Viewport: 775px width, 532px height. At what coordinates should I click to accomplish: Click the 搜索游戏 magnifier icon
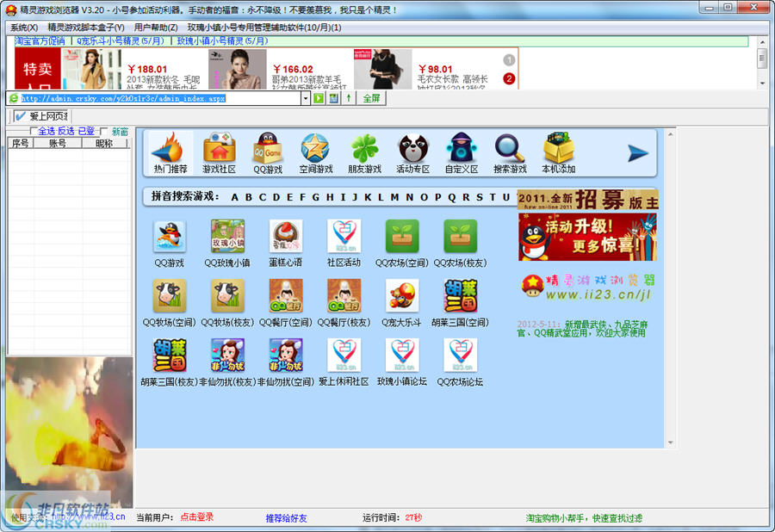[x=510, y=151]
